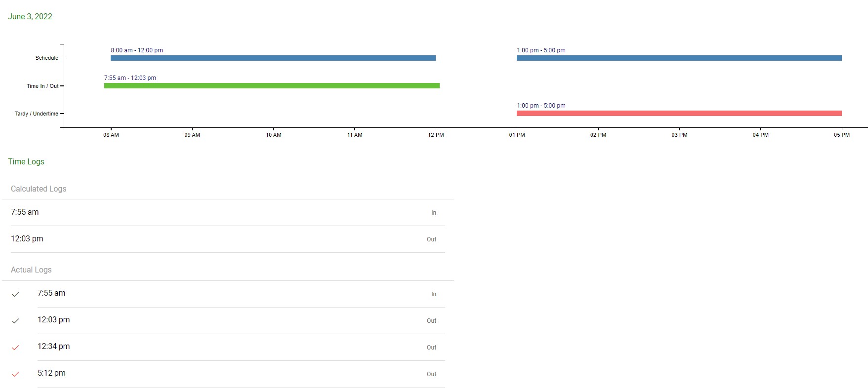Click the black checkmark beside 12:03 pm actual log
Screen dimensions: 868x388
pyautogui.click(x=15, y=321)
